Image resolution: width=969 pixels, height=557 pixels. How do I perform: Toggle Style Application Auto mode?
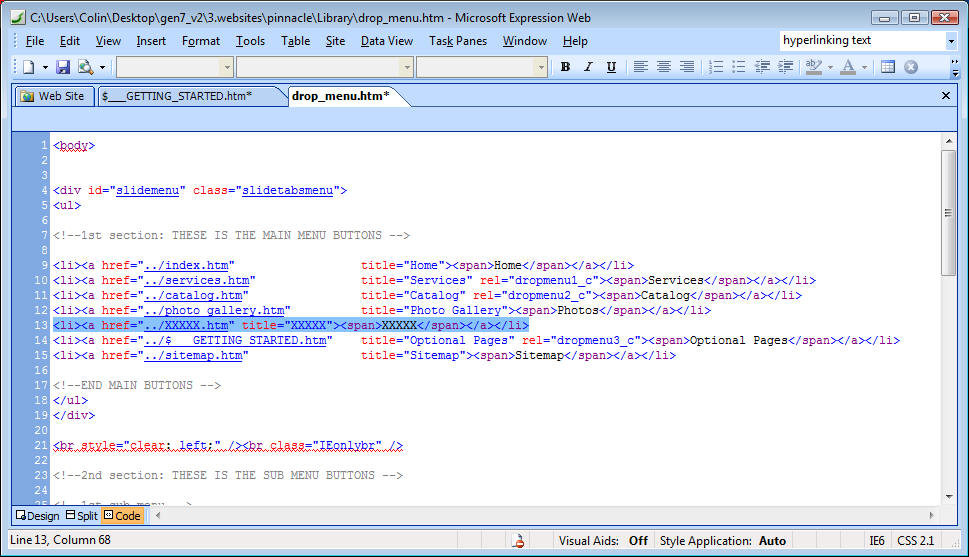[x=772, y=541]
